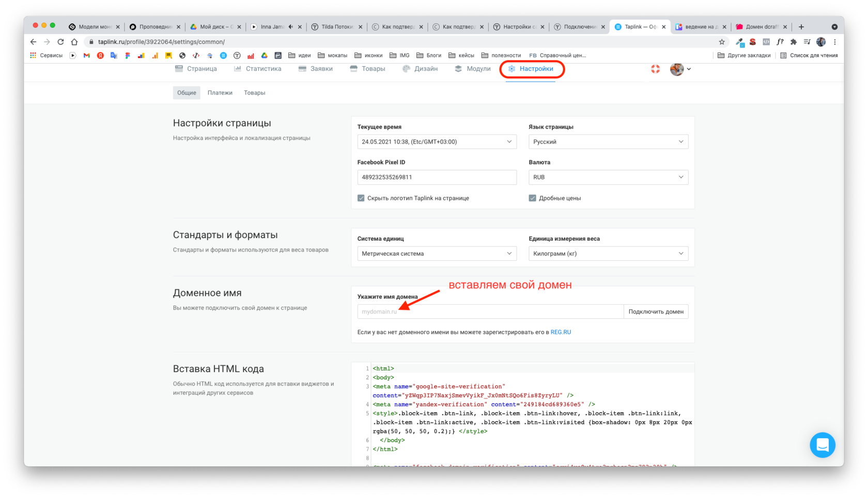Open the Заявки section

coord(315,69)
